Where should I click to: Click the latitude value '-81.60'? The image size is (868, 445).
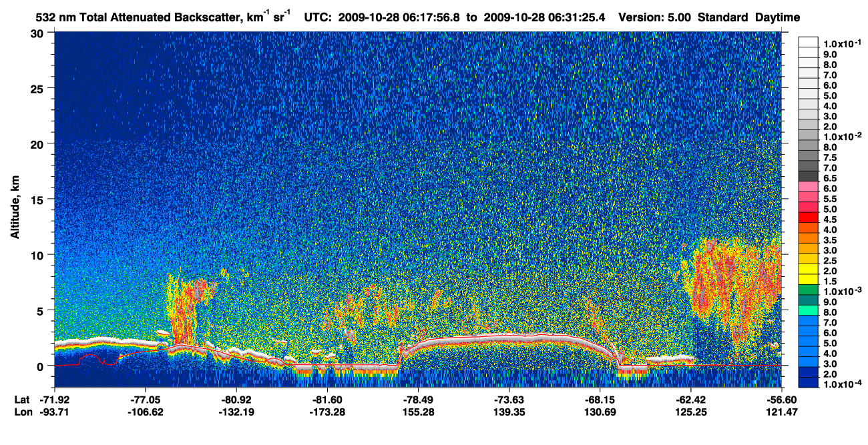point(327,400)
